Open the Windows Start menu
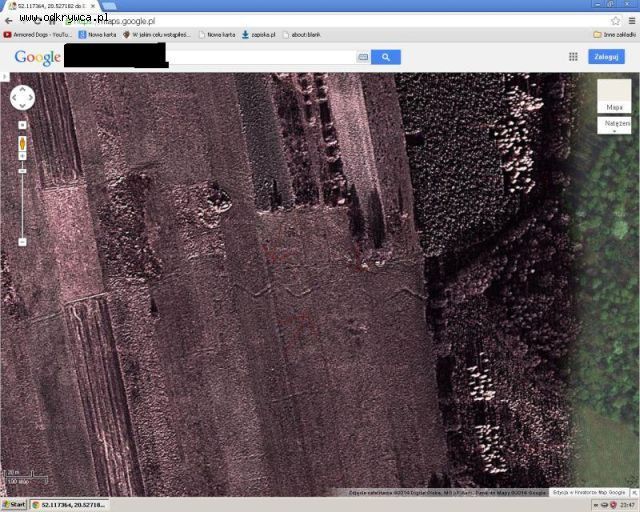This screenshot has height=512, width=640. pos(14,505)
